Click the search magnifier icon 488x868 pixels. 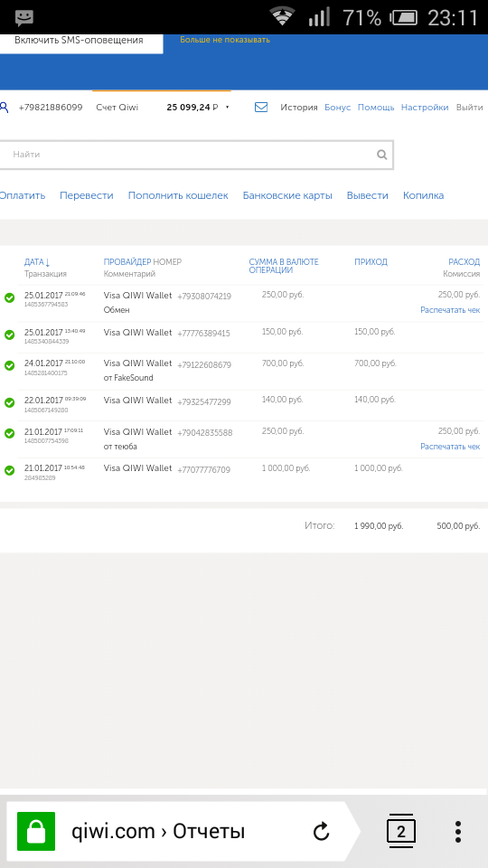tap(381, 155)
